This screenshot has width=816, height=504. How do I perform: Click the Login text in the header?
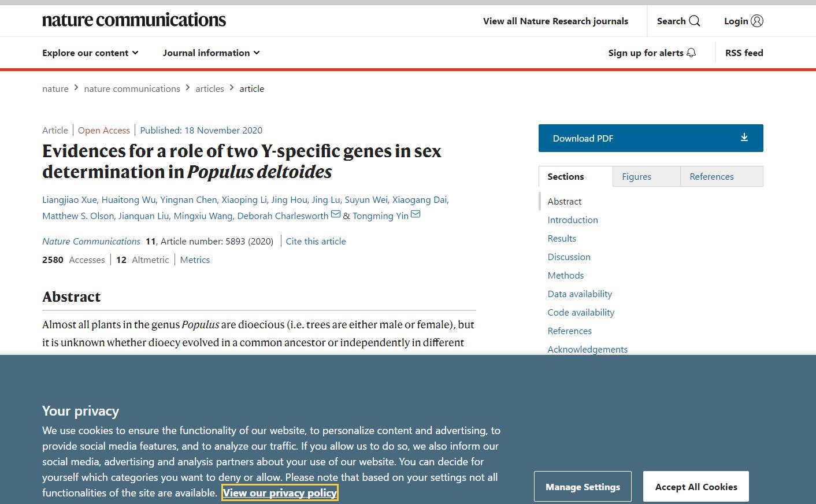click(736, 21)
